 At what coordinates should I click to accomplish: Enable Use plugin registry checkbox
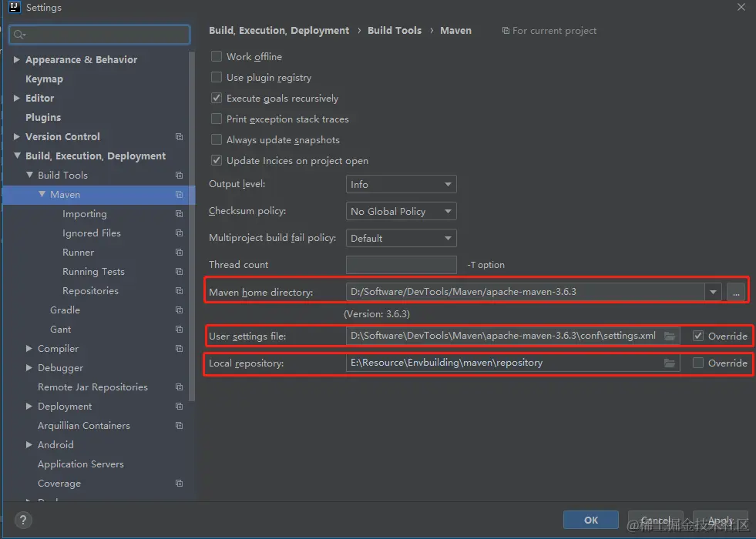[x=217, y=78]
